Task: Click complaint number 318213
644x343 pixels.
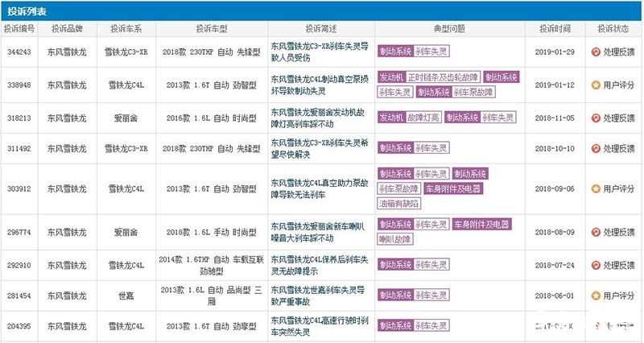Action: (x=19, y=118)
